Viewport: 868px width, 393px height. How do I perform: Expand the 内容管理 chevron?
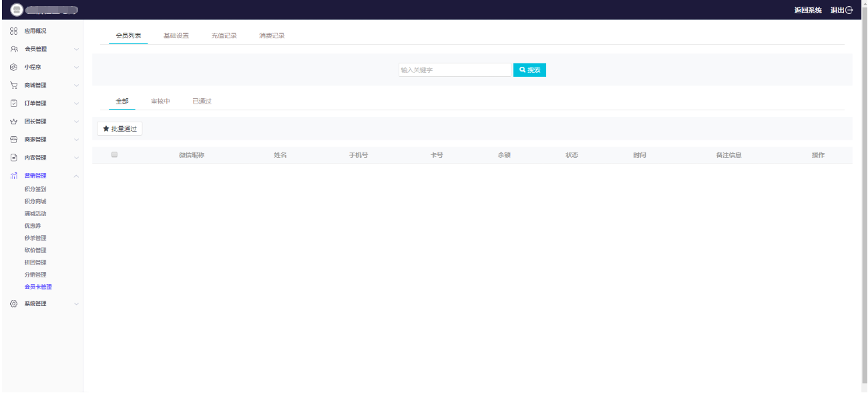[76, 158]
